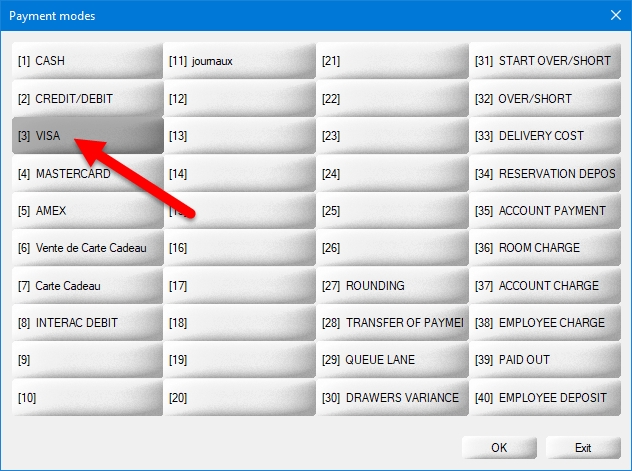Pick the AMEX payment mode
The height and width of the screenshot is (471, 632).
coord(88,211)
